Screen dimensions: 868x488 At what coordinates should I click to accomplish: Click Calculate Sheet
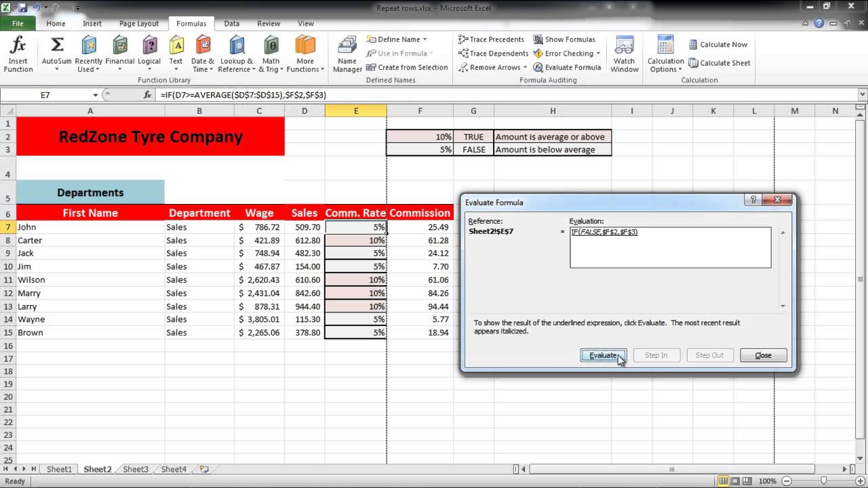[719, 63]
